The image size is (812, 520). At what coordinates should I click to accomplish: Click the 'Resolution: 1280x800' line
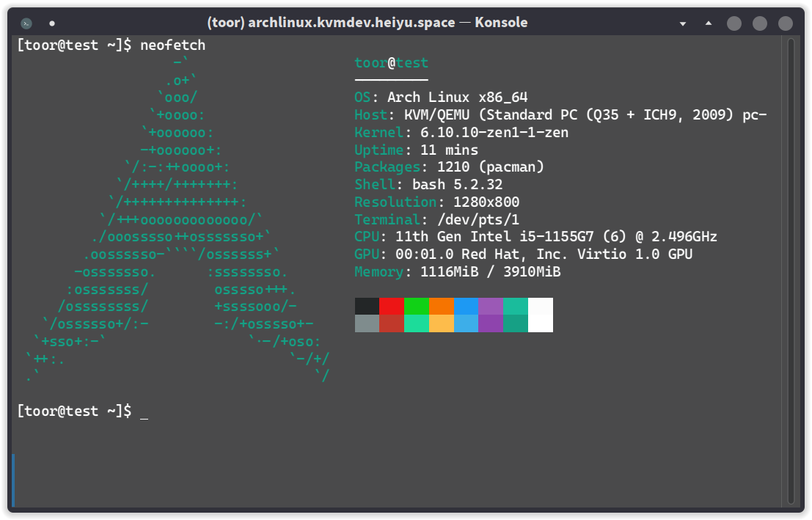coord(437,202)
